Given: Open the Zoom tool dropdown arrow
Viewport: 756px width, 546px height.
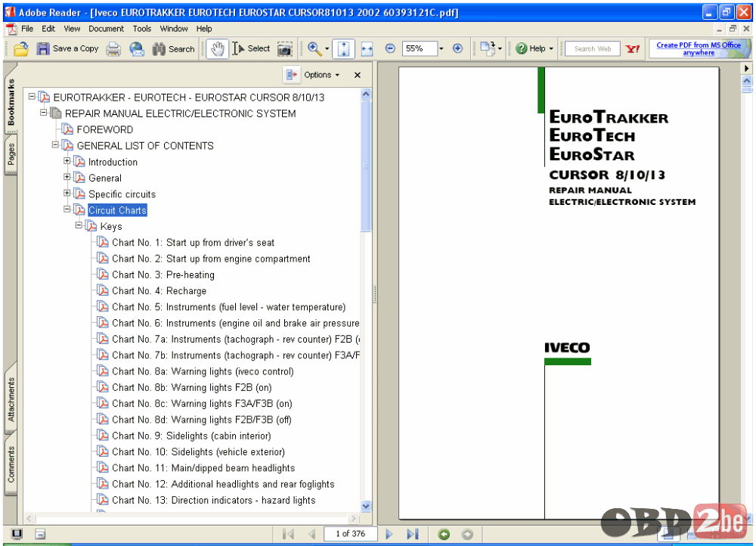Looking at the screenshot, I should coord(327,48).
